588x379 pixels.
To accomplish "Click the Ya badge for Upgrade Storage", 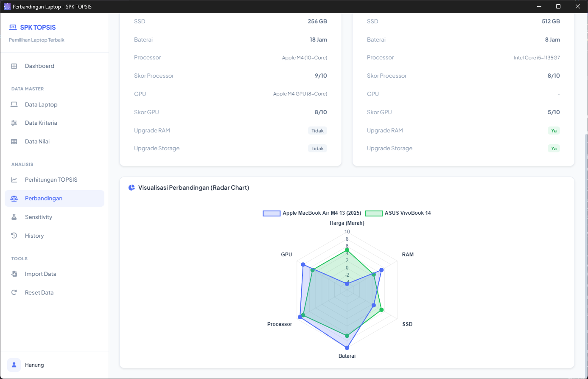I will [x=554, y=149].
